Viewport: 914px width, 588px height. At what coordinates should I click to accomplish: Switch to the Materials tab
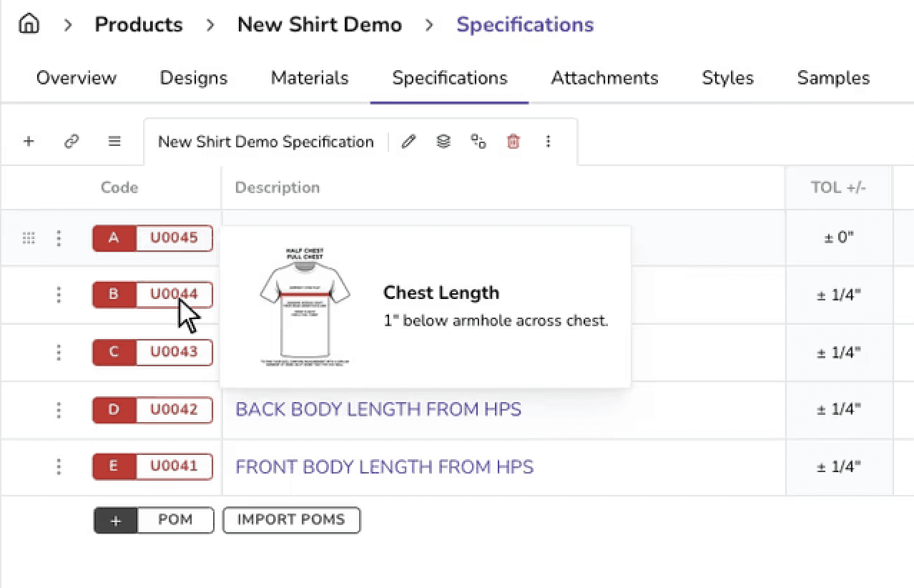[310, 78]
